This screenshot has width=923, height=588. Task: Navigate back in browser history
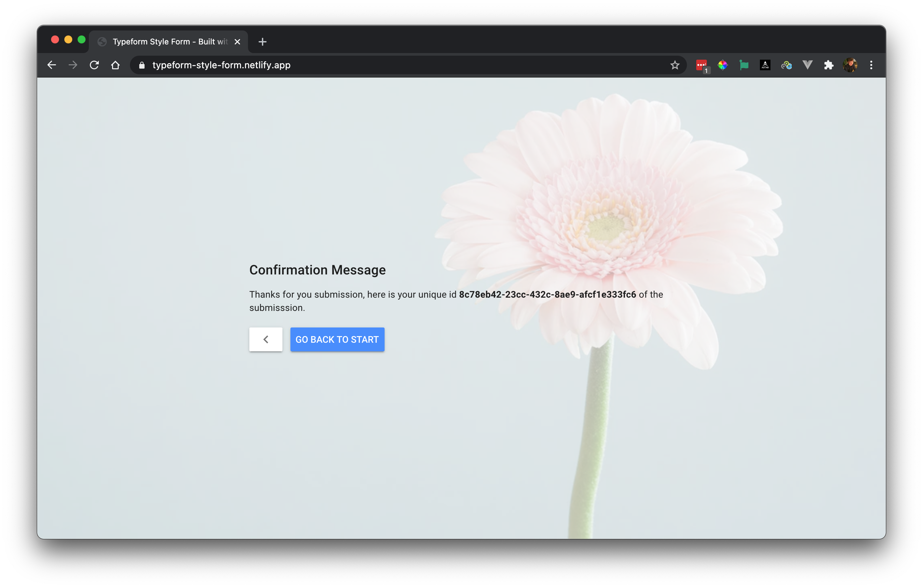click(x=52, y=65)
